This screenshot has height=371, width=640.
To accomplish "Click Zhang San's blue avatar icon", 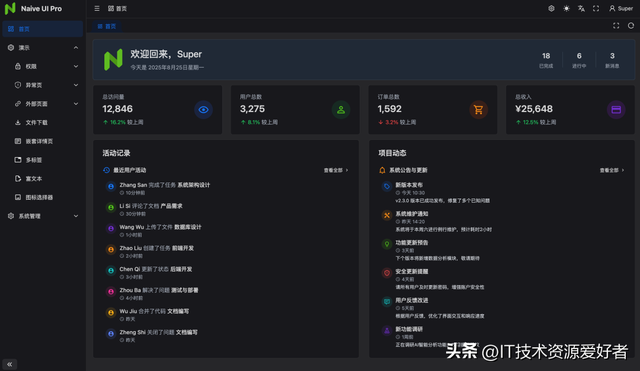I will (111, 187).
